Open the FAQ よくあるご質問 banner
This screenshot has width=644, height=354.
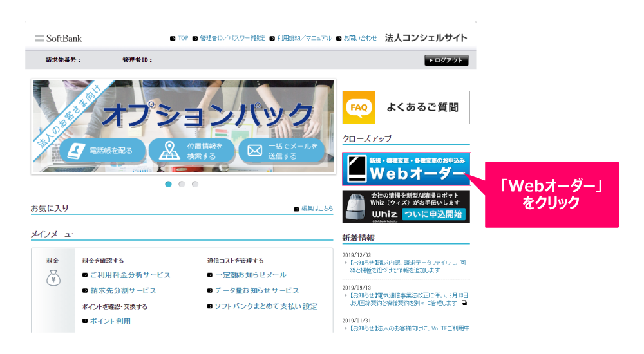pos(406,107)
